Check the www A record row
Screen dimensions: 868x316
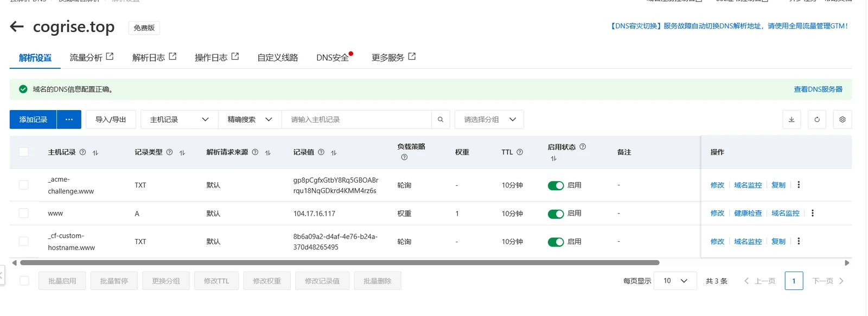tap(24, 213)
